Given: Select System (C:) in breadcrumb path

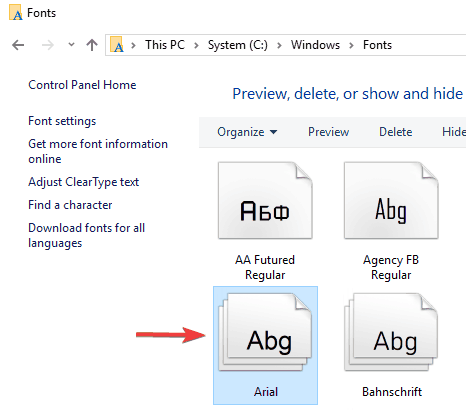Looking at the screenshot, I should (x=238, y=45).
